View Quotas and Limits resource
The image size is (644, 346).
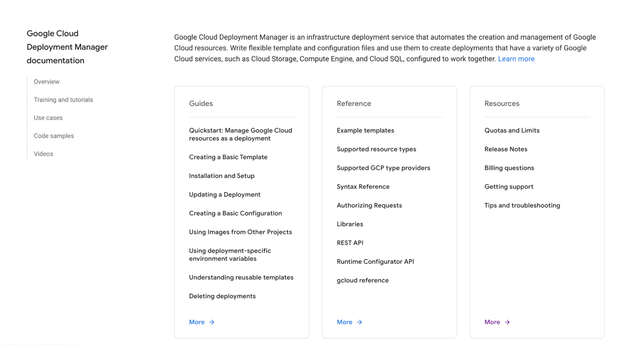click(512, 130)
